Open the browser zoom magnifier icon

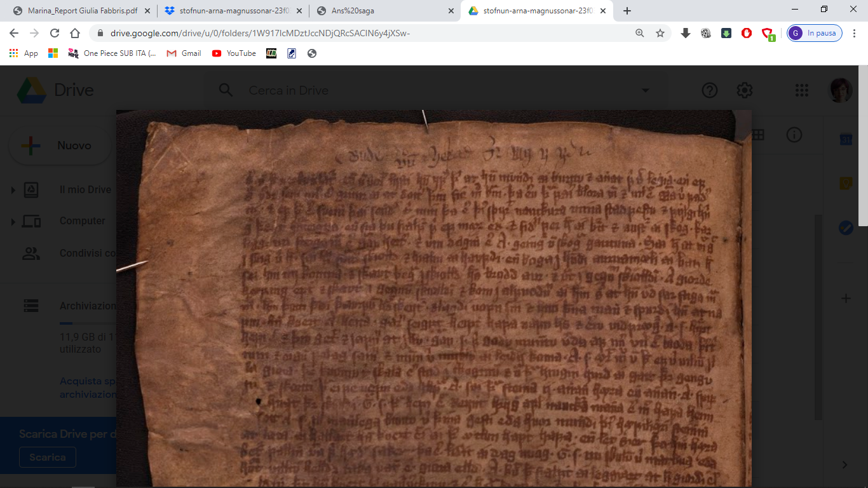pyautogui.click(x=640, y=33)
